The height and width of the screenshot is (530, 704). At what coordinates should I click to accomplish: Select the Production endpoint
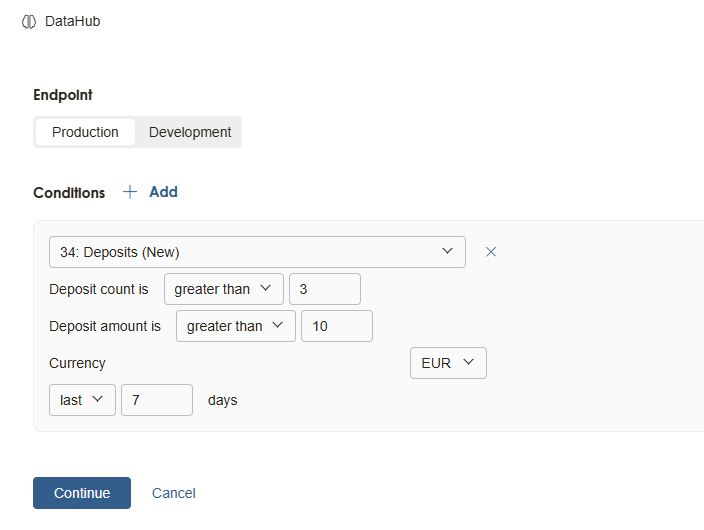point(85,132)
